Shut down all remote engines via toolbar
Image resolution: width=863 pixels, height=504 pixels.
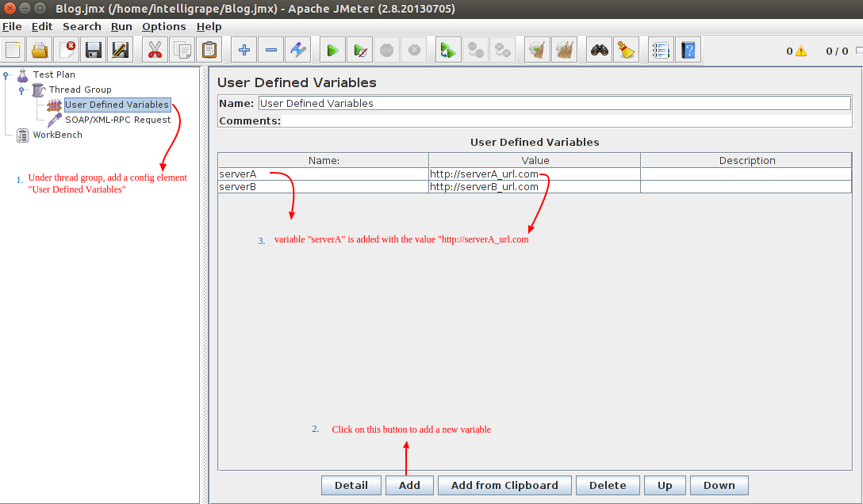(503, 51)
